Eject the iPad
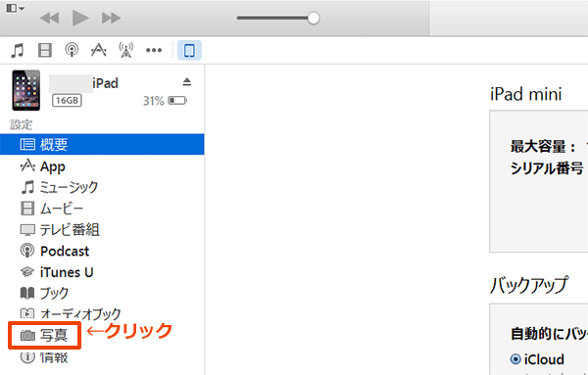588x375 pixels. point(187,81)
